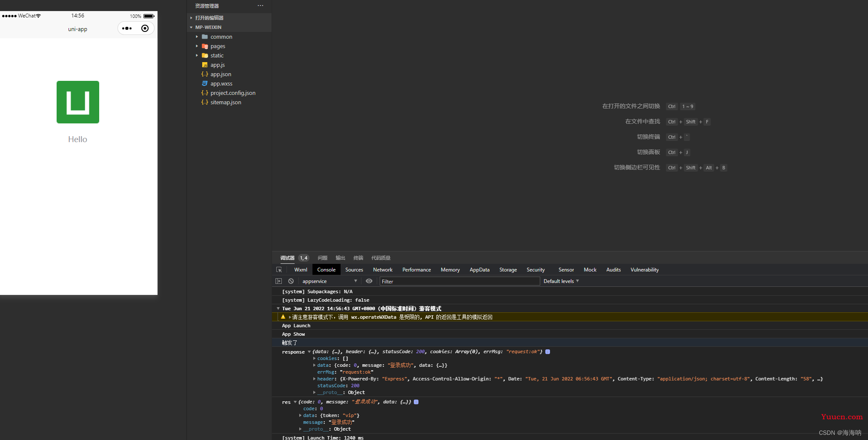Click the app.json braces file icon
Image resolution: width=868 pixels, height=440 pixels.
point(205,74)
